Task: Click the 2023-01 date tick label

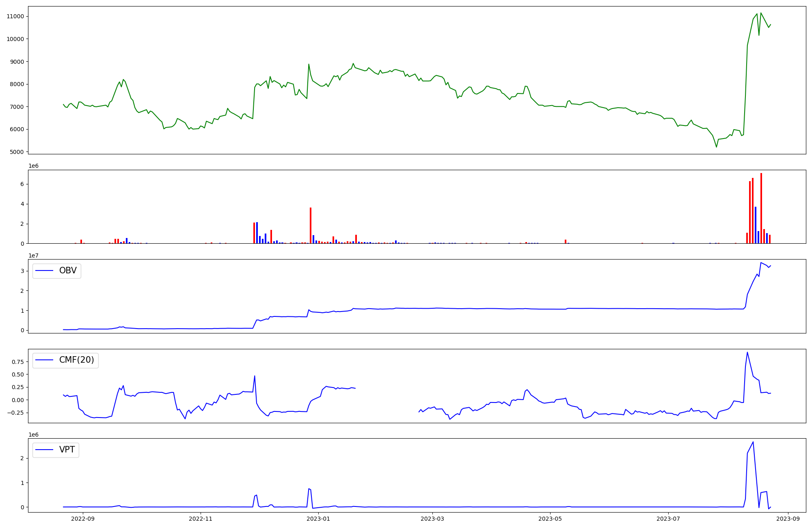Action: pos(318,519)
